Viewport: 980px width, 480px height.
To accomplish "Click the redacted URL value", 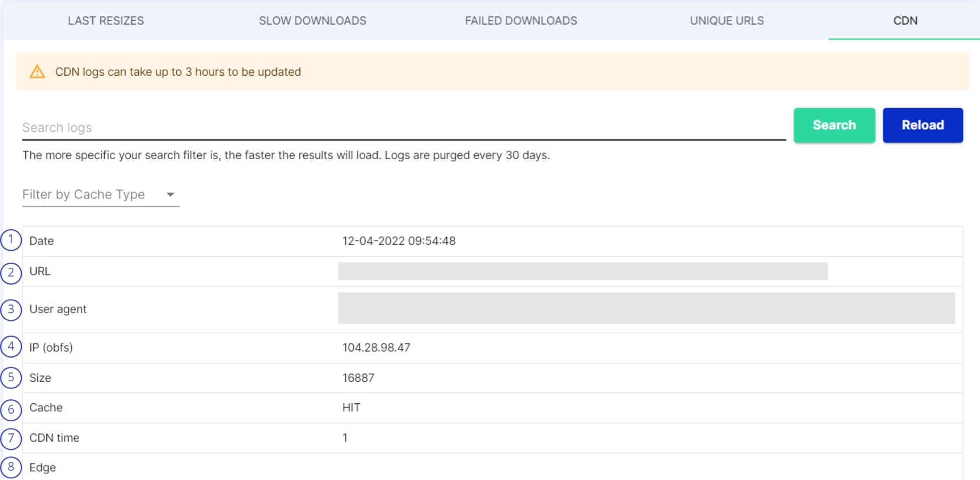I will 583,272.
